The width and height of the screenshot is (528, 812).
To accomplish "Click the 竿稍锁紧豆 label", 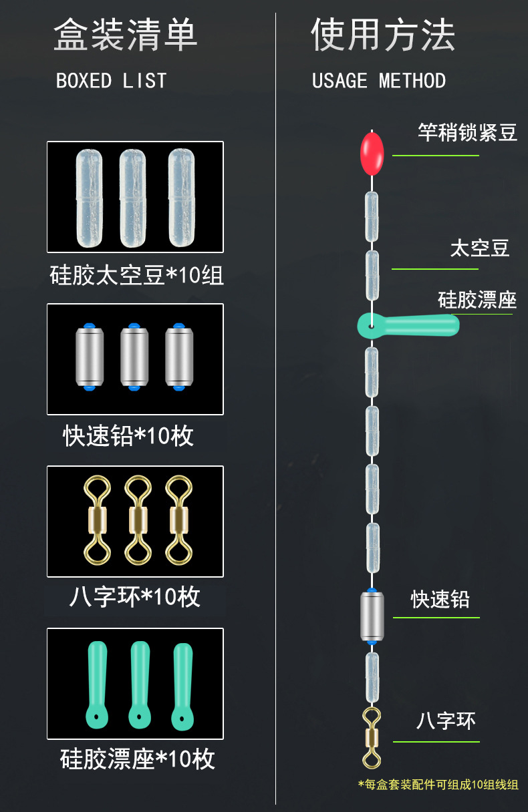I will click(468, 132).
